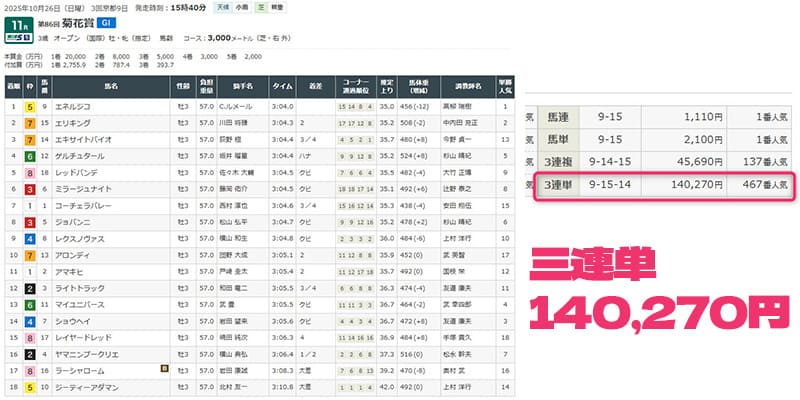Click the 騎手名 column header
Image resolution: width=800 pixels, height=400 pixels.
coord(243,87)
